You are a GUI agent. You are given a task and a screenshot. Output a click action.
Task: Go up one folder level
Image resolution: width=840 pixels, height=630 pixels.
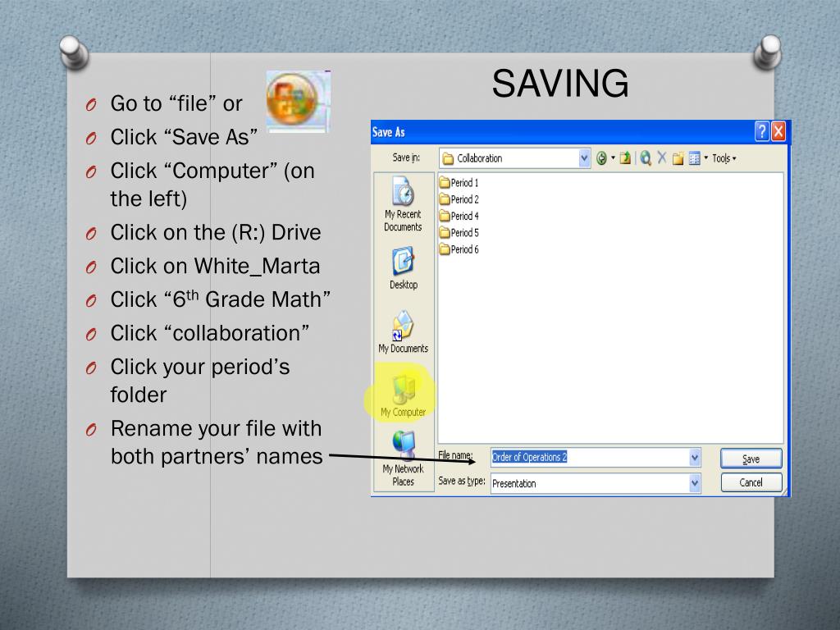(x=625, y=158)
